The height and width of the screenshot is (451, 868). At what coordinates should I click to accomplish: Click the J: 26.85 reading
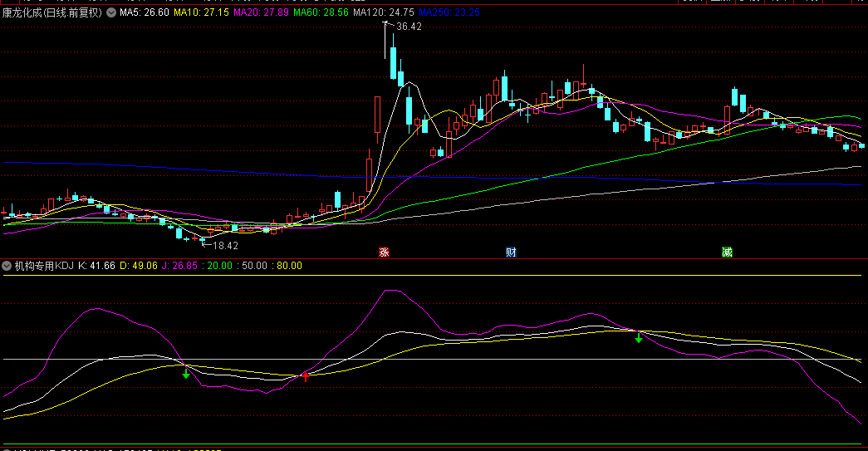coord(179,266)
